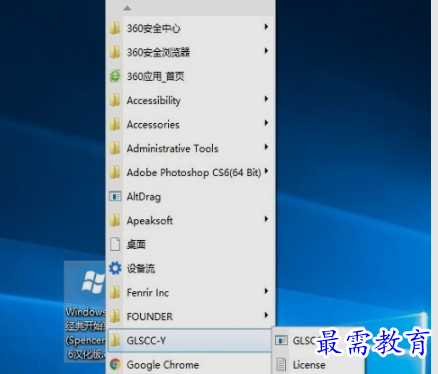Expand the Apeaksoft submenu arrow
Screen dimensions: 438x374
pyautogui.click(x=266, y=219)
